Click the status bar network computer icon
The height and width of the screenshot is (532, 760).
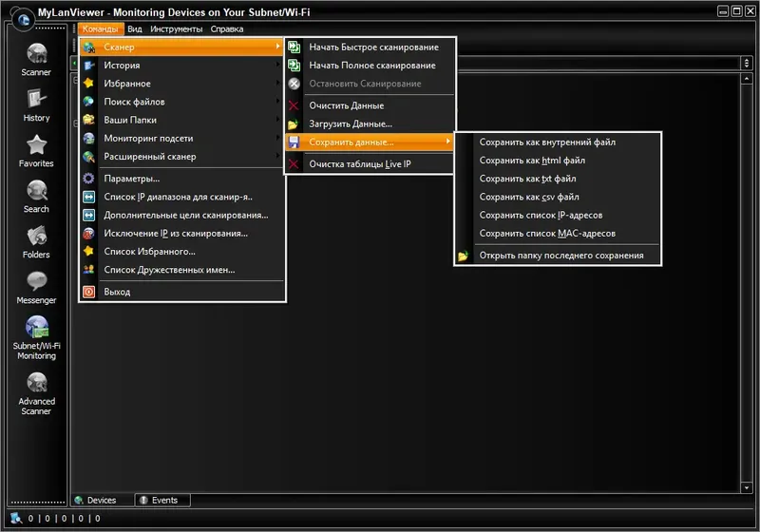16,518
